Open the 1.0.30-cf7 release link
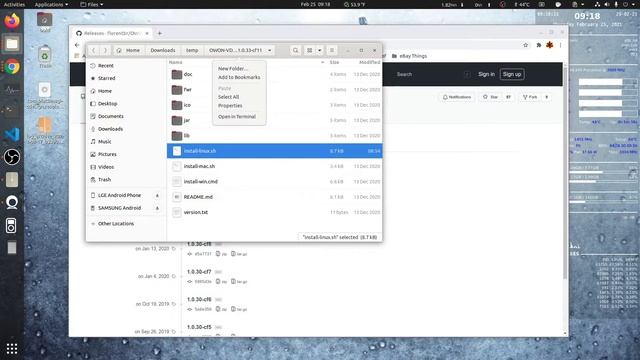The image size is (640, 360). pos(199,272)
